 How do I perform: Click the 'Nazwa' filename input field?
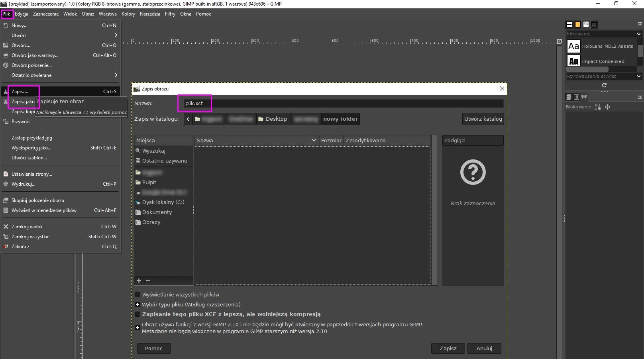tap(343, 103)
